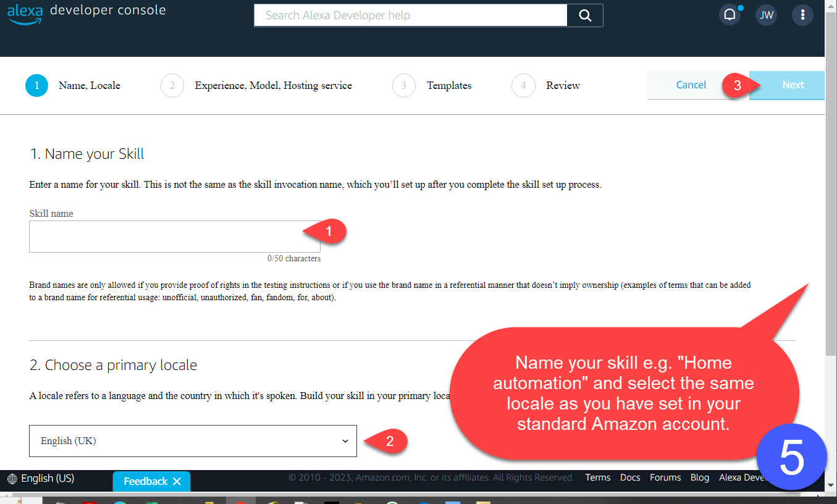Open the three-dot more options menu
Screen dimensions: 837x504
click(802, 15)
